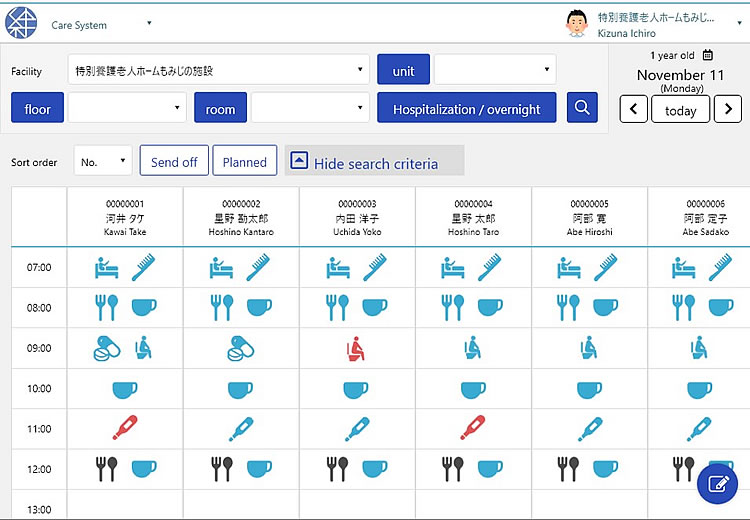Click Uchida Yoko's 08:00 drink cup icon
The width and height of the screenshot is (750, 520).
[375, 307]
